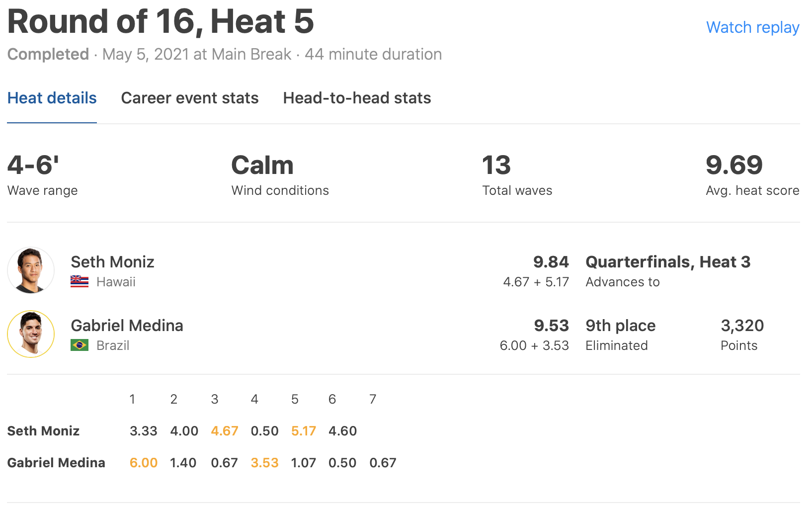Viewport: 812px width, 509px height.
Task: Click the 9.69 average heat score
Action: coord(734,165)
